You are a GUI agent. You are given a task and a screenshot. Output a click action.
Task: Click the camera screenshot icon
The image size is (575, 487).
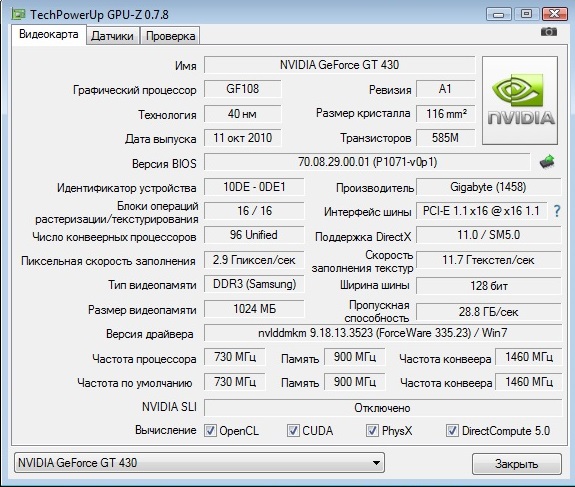tap(549, 32)
